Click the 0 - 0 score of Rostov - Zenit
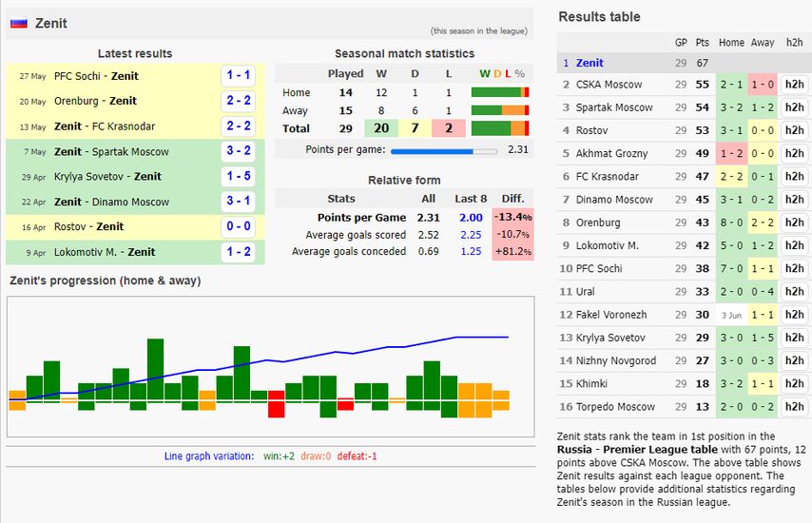 click(239, 226)
